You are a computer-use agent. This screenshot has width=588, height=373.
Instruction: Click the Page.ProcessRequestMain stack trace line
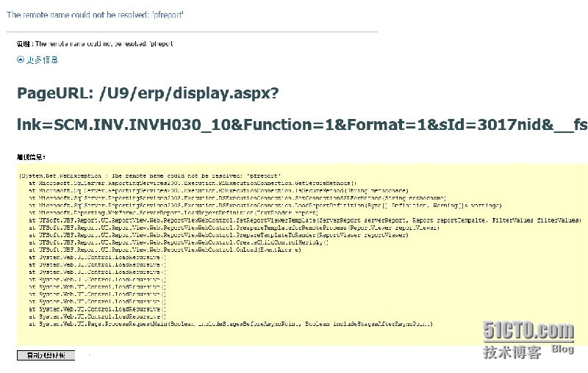pos(231,324)
